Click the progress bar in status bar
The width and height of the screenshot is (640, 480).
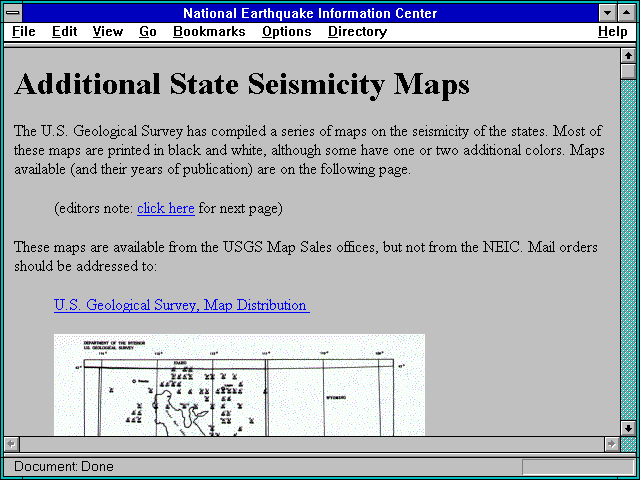pyautogui.click(x=578, y=467)
